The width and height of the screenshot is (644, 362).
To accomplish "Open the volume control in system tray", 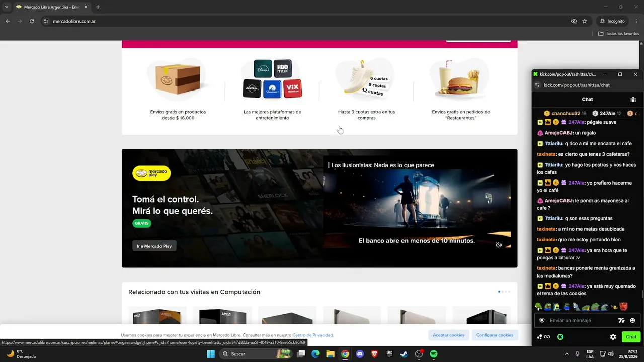I will click(x=610, y=354).
